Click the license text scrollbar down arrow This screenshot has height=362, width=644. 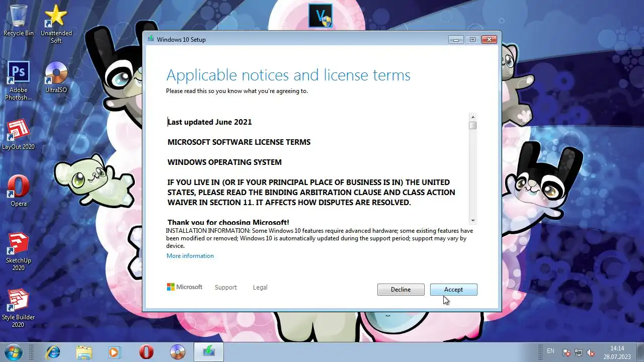(472, 220)
